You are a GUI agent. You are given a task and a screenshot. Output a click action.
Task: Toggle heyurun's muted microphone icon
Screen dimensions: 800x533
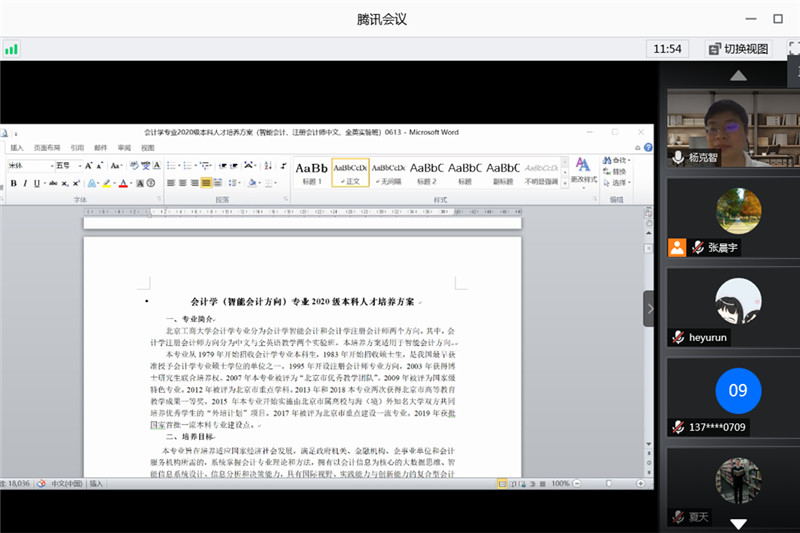click(x=678, y=337)
